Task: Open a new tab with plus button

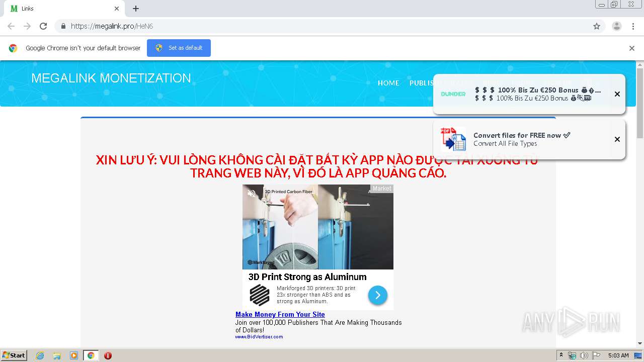Action: coord(136,9)
